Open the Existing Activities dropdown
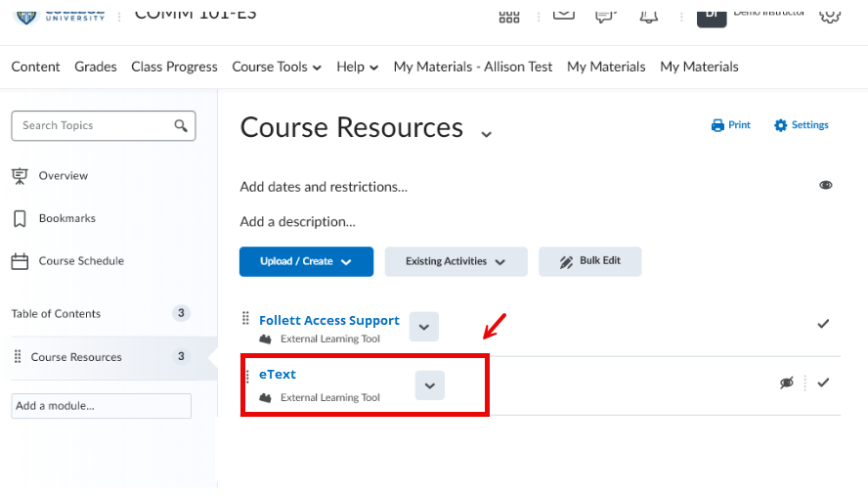The height and width of the screenshot is (497, 868). (456, 261)
